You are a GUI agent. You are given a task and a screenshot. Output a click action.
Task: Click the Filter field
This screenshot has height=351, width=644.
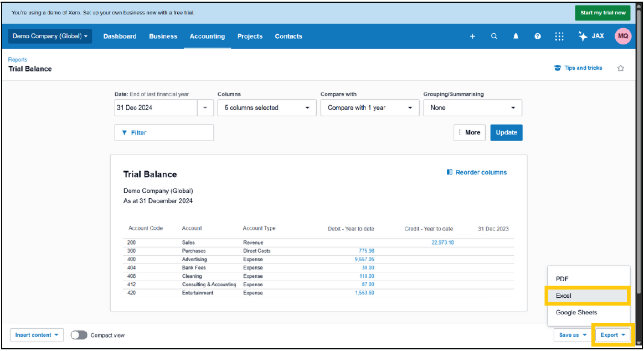[x=164, y=133]
